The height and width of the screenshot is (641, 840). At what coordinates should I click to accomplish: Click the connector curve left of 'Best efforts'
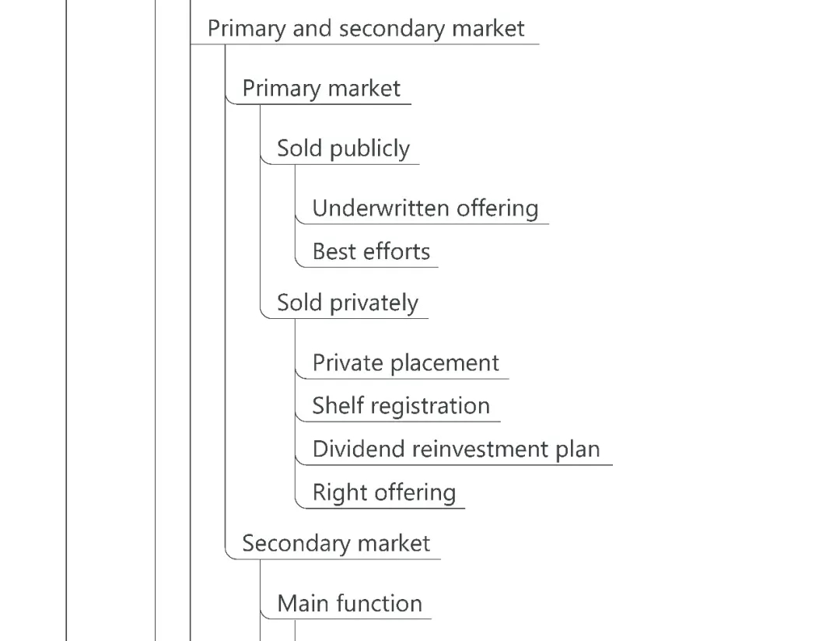[x=299, y=262]
